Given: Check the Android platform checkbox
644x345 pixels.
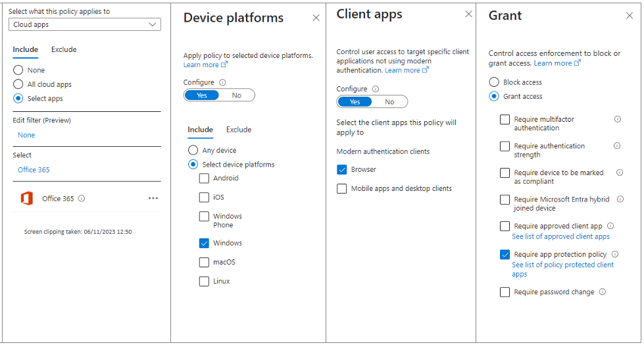Looking at the screenshot, I should (x=204, y=178).
